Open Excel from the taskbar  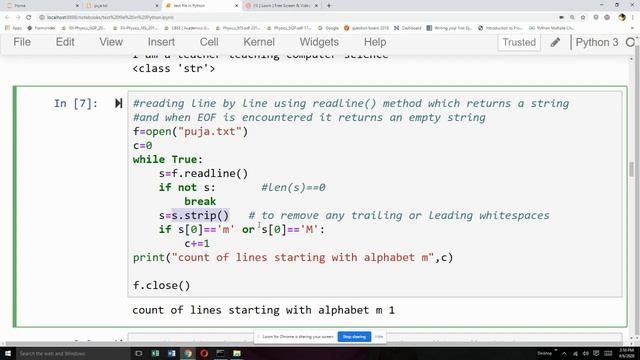click(156, 353)
